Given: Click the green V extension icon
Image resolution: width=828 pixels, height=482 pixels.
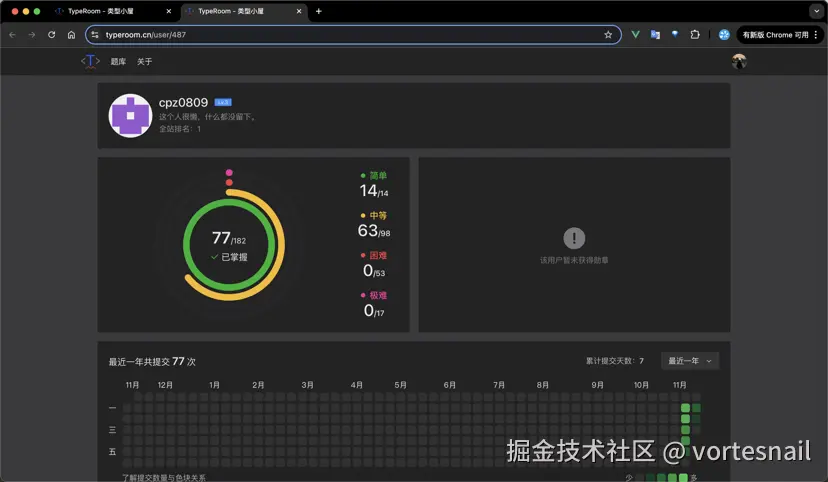Looking at the screenshot, I should [x=635, y=34].
